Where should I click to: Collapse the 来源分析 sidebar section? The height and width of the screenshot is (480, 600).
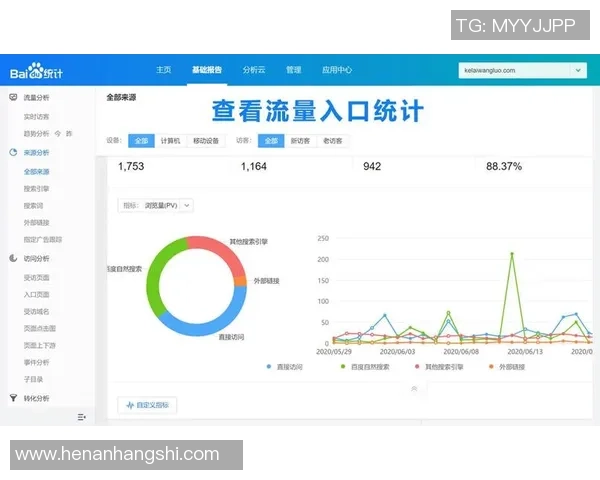click(36, 153)
